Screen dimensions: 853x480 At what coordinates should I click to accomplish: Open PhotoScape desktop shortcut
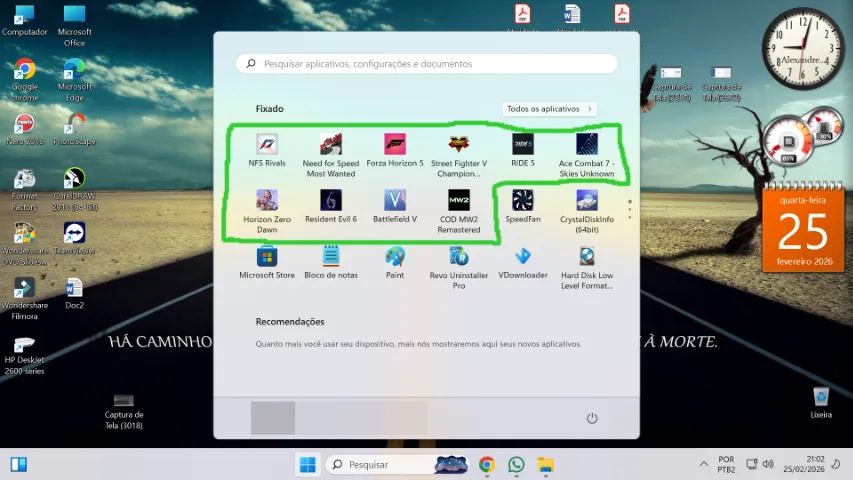pos(75,130)
